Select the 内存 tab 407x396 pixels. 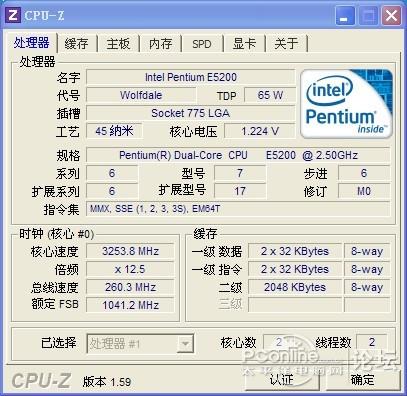[160, 44]
